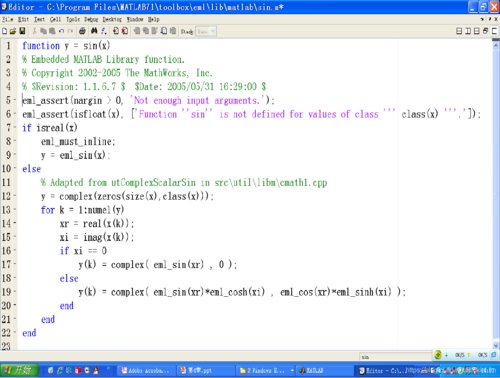Open the Help menu
Screen dimensions: 500x378
click(x=154, y=19)
